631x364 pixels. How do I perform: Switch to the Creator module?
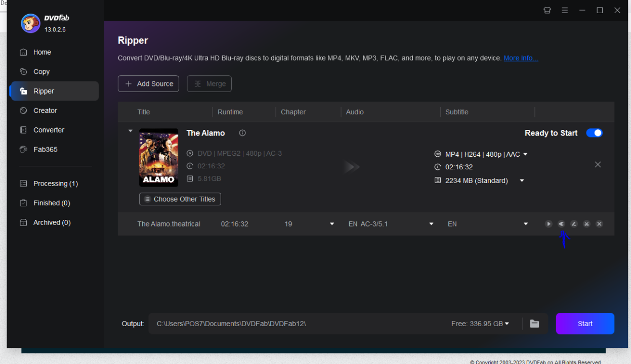(54, 110)
